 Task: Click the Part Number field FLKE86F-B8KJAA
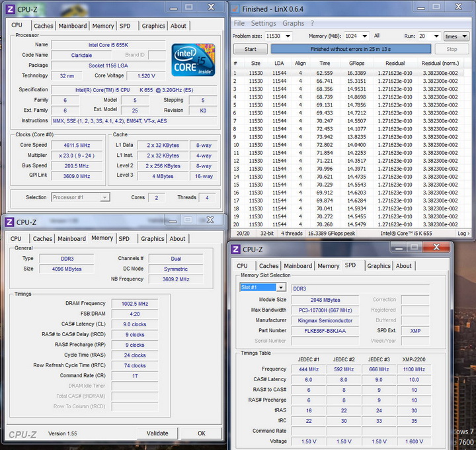[325, 331]
